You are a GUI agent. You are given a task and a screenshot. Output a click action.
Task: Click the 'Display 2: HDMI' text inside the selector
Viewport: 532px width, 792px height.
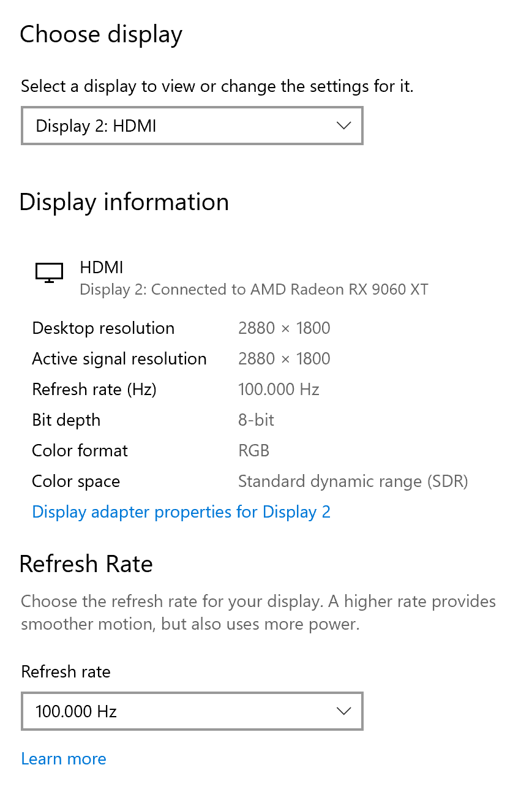[x=96, y=126]
